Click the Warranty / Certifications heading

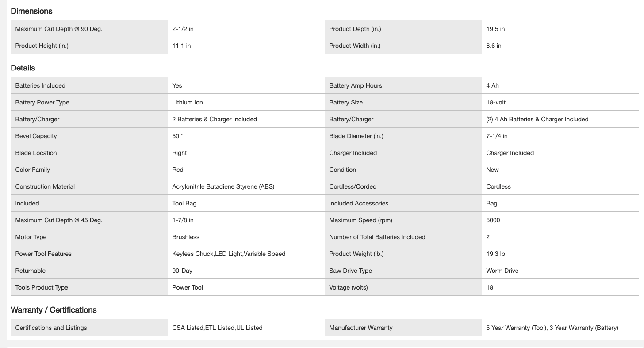pyautogui.click(x=54, y=310)
